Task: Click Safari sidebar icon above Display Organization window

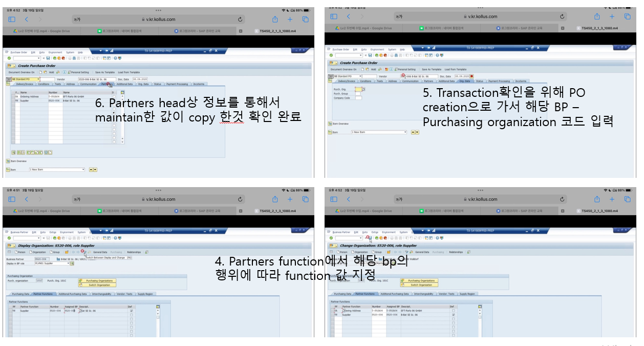Action: click(12, 199)
